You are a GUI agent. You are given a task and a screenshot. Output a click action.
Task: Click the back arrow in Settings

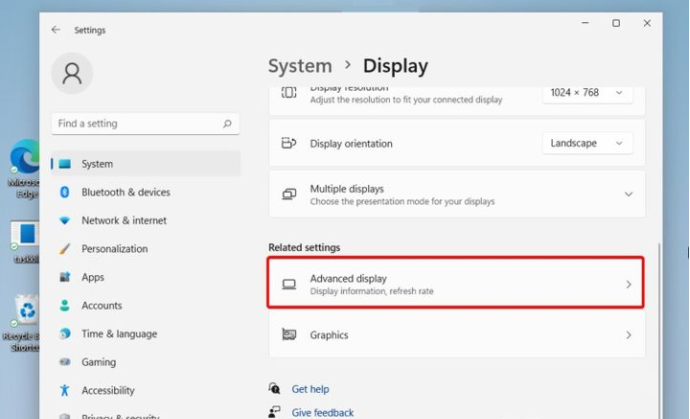tap(55, 29)
